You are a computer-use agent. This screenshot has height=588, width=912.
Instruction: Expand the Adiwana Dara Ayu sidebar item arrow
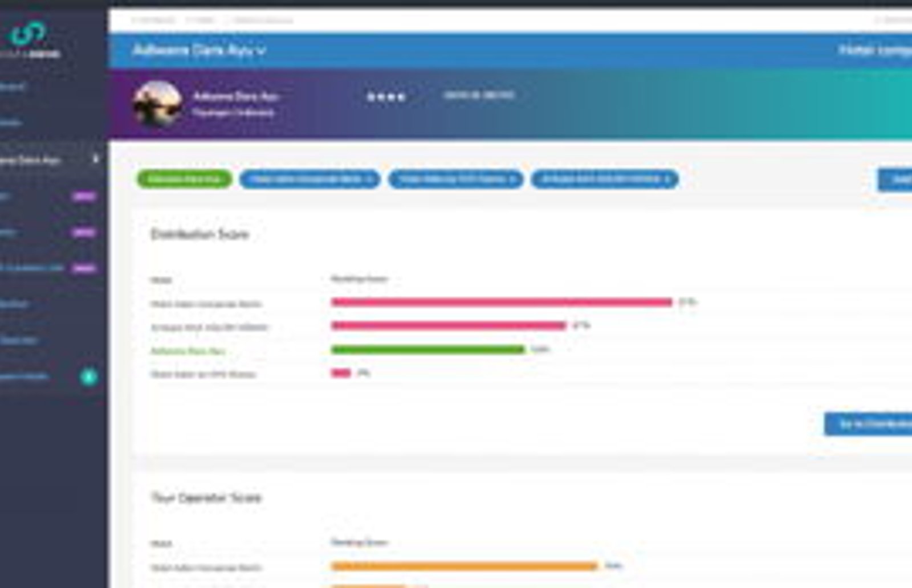(x=95, y=160)
